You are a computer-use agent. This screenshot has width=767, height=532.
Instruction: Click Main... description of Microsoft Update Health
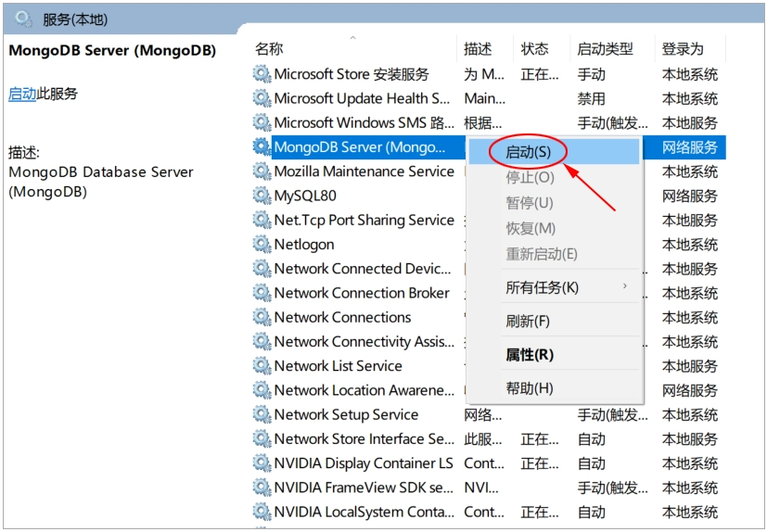pyautogui.click(x=484, y=99)
